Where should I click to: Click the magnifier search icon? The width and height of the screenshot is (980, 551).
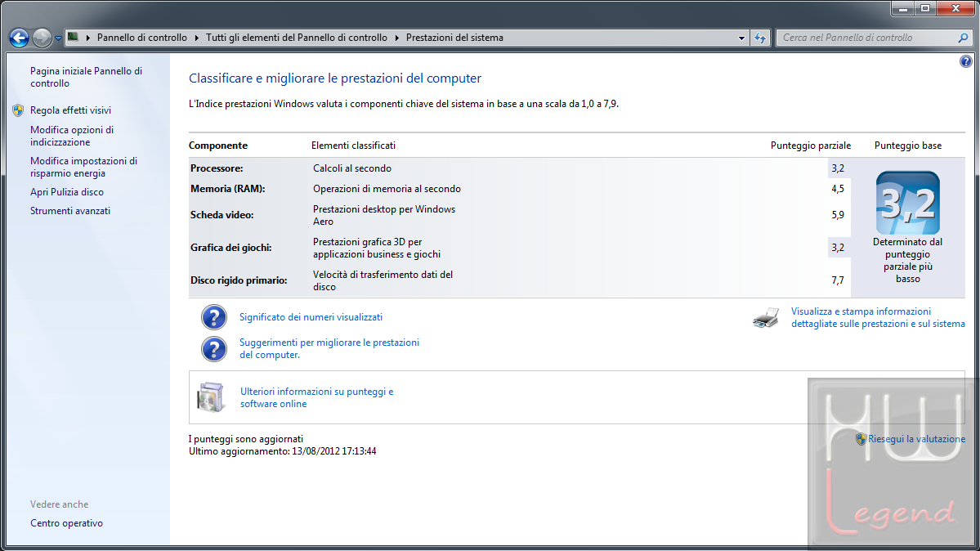[x=963, y=38]
